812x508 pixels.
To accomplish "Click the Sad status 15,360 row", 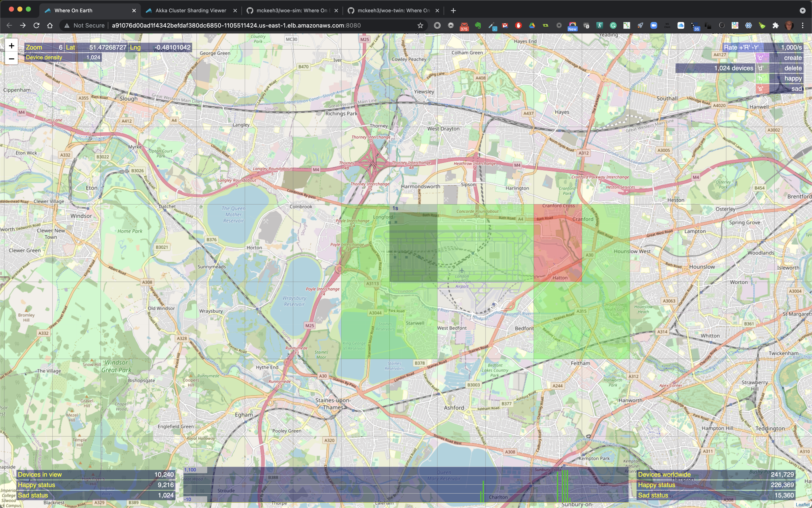I will tap(716, 495).
